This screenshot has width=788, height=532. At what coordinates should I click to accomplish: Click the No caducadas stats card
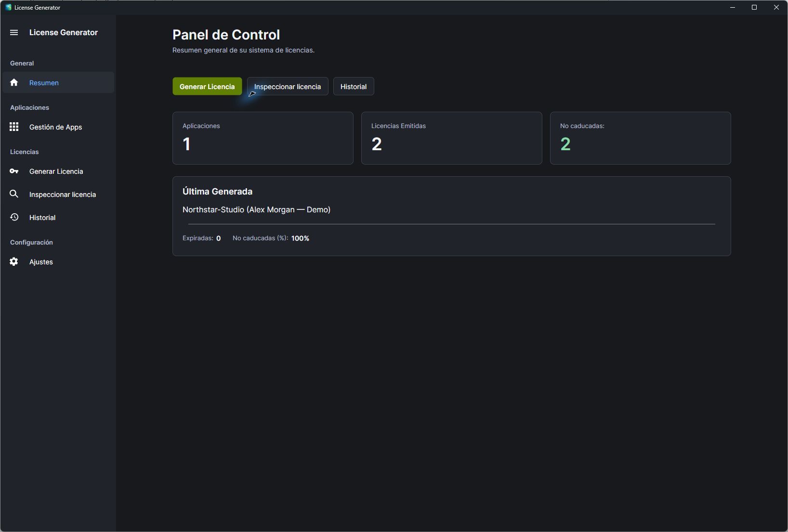tap(641, 138)
